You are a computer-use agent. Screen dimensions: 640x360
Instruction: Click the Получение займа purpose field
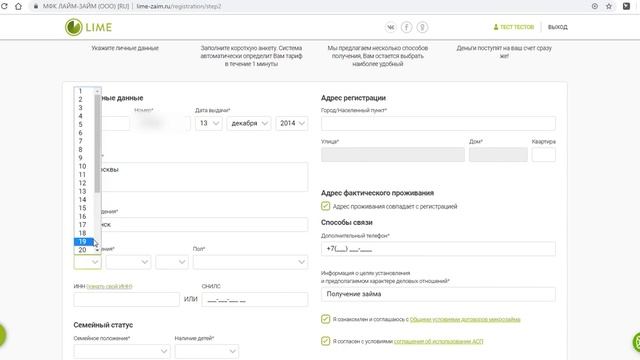click(x=438, y=294)
